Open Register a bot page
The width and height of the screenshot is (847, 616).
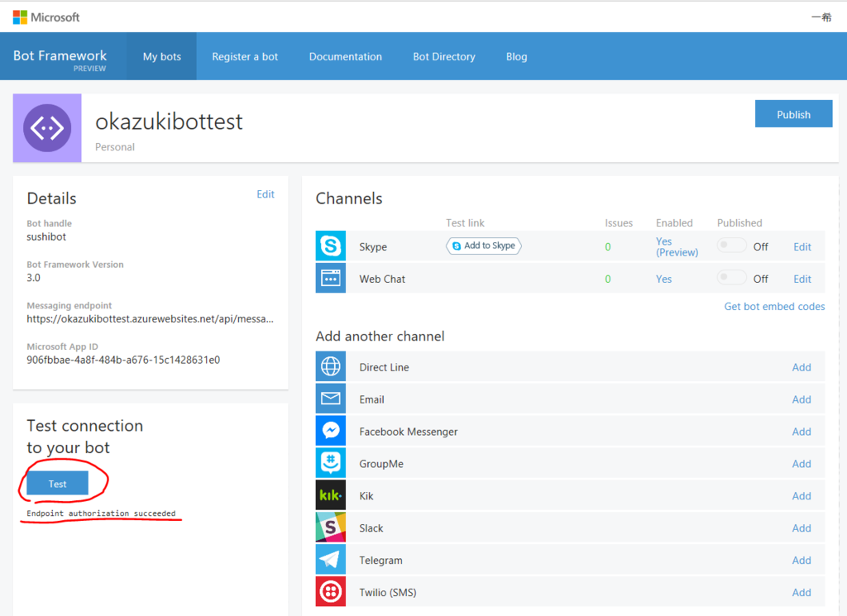[245, 56]
